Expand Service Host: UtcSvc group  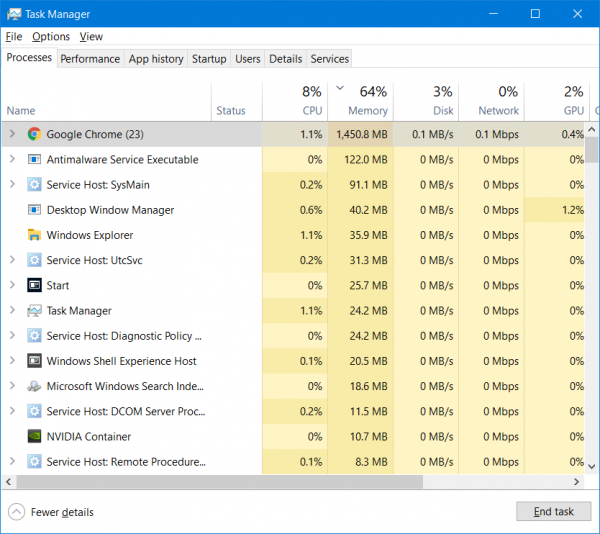pyautogui.click(x=12, y=260)
